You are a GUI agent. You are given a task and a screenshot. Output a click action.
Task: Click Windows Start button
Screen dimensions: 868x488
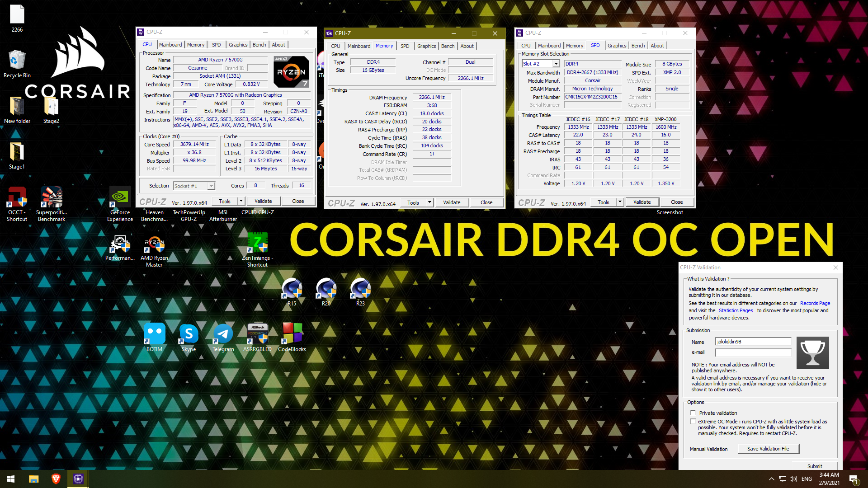pos(11,479)
